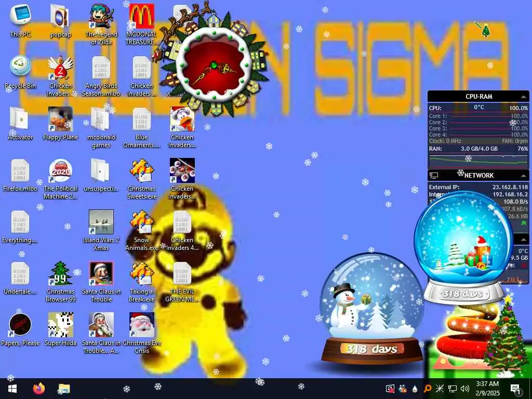
Task: Launch the Chicken Invaders 2 shortcut
Action: pyautogui.click(x=60, y=76)
